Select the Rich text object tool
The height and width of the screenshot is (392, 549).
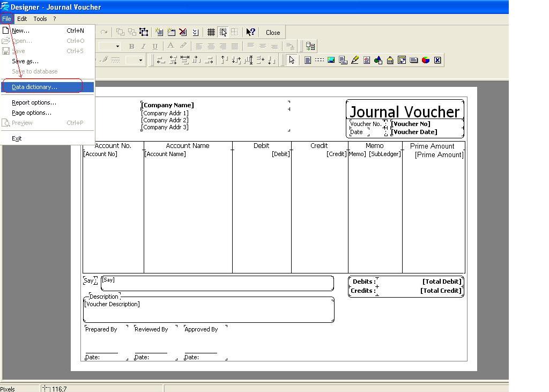pyautogui.click(x=367, y=60)
